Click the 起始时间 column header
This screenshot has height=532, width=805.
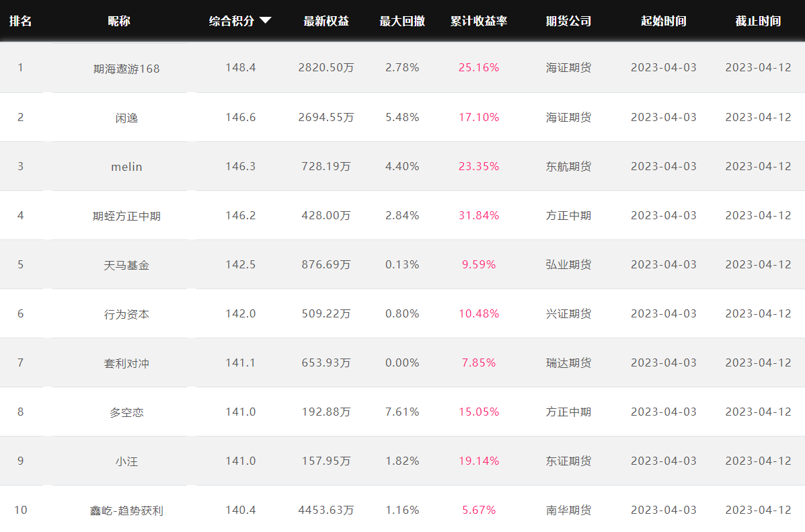coord(663,21)
